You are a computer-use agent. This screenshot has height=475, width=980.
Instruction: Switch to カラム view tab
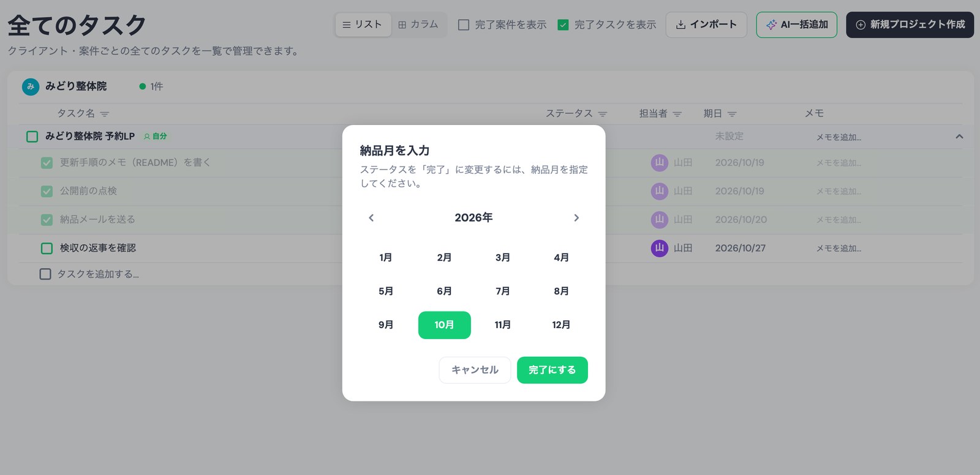pos(418,24)
